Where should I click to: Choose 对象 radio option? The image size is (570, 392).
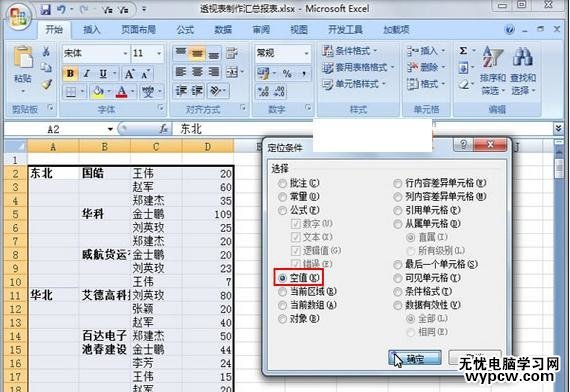pos(282,319)
